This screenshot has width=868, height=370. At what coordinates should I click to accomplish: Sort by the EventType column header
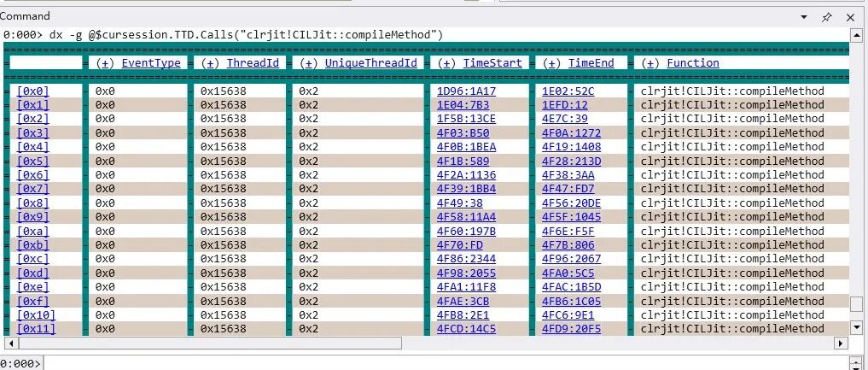point(151,63)
